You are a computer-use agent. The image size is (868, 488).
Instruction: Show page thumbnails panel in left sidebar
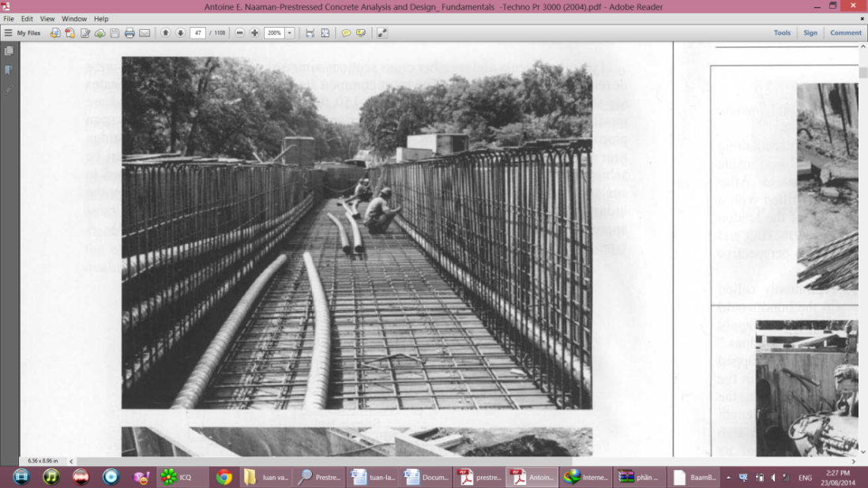(x=9, y=51)
